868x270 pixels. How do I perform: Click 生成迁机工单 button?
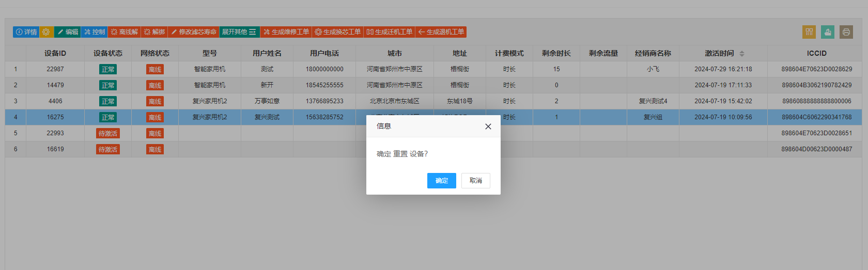[390, 32]
